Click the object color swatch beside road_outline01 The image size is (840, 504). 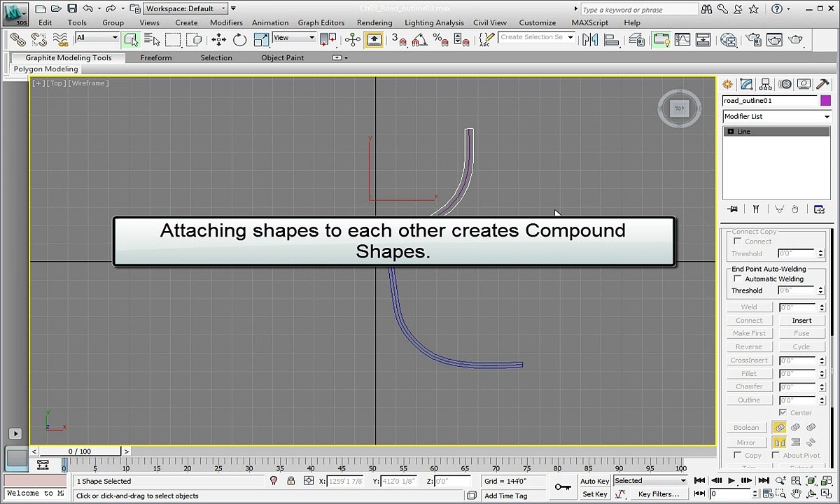click(826, 101)
